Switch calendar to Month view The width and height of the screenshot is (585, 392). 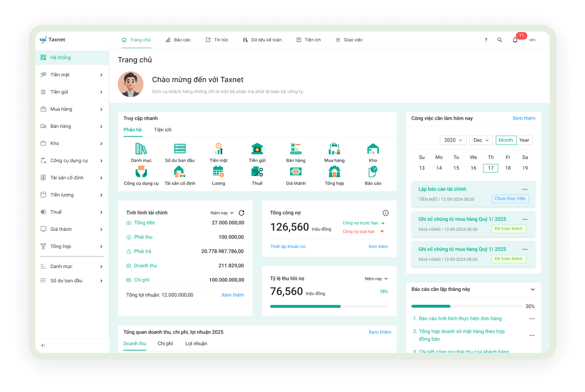(x=506, y=140)
